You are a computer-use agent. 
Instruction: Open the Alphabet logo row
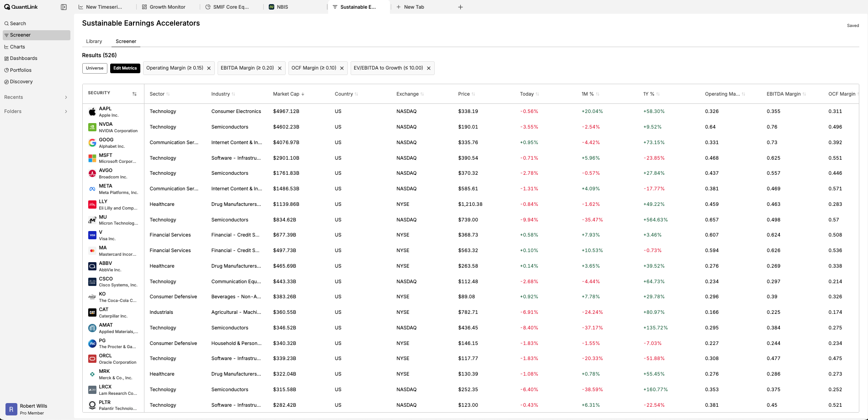coord(92,143)
